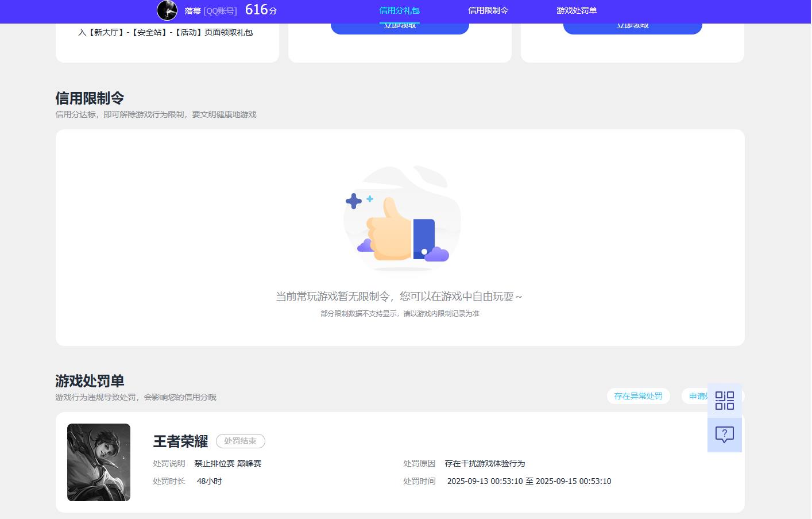Click the 禁止排位赛 巅峰赛 penalty description
This screenshot has height=519, width=812.
pos(227,463)
